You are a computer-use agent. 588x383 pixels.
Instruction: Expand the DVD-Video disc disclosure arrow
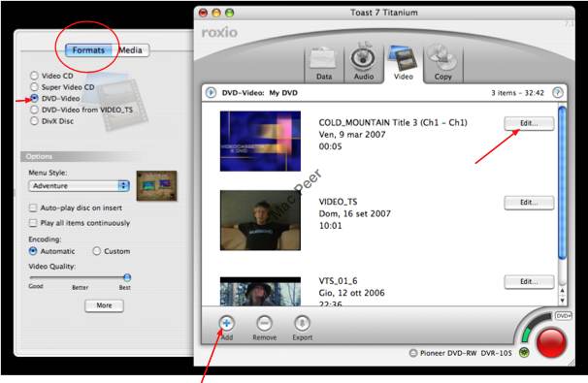point(212,92)
